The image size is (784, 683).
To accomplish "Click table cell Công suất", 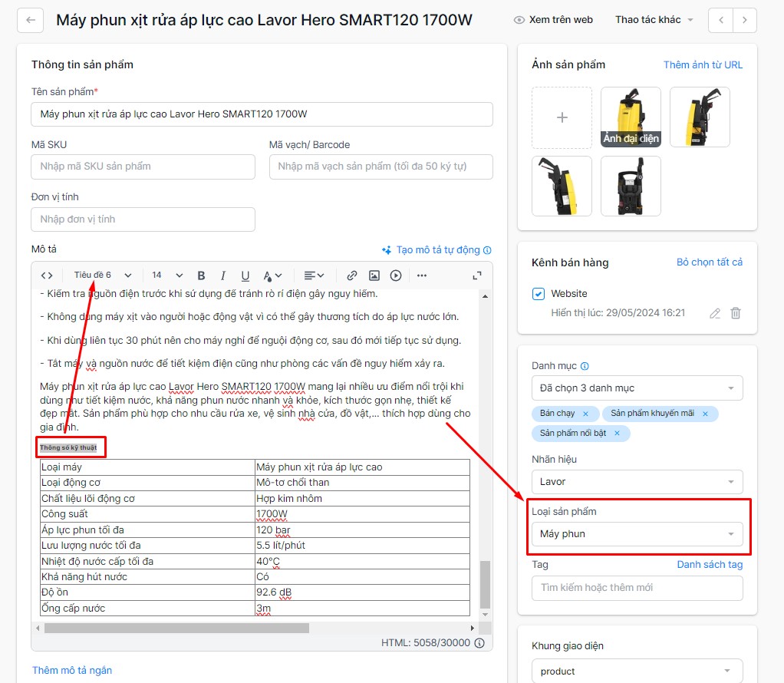I will [147, 514].
